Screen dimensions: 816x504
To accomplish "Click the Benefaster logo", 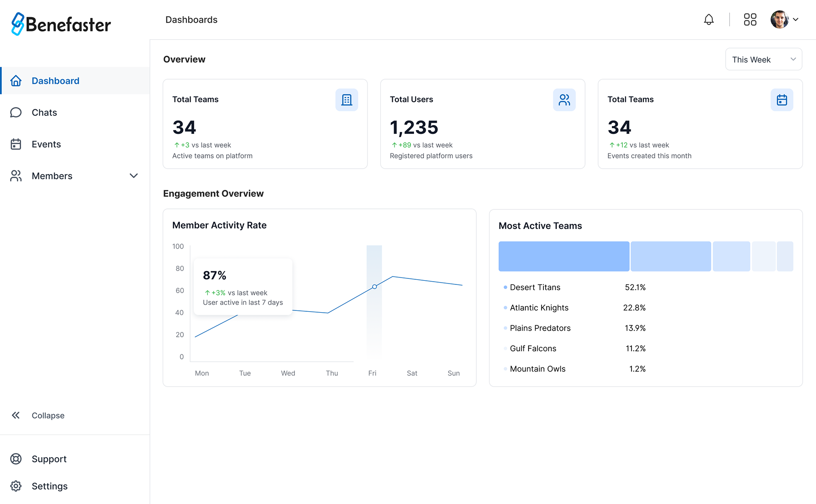I will click(x=61, y=24).
